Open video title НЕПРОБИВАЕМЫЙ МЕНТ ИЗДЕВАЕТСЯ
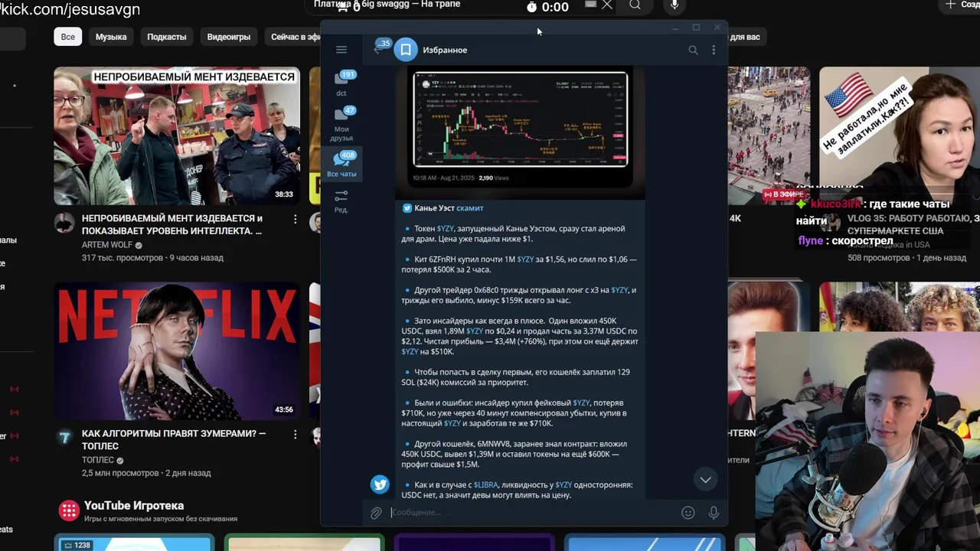 pos(172,224)
